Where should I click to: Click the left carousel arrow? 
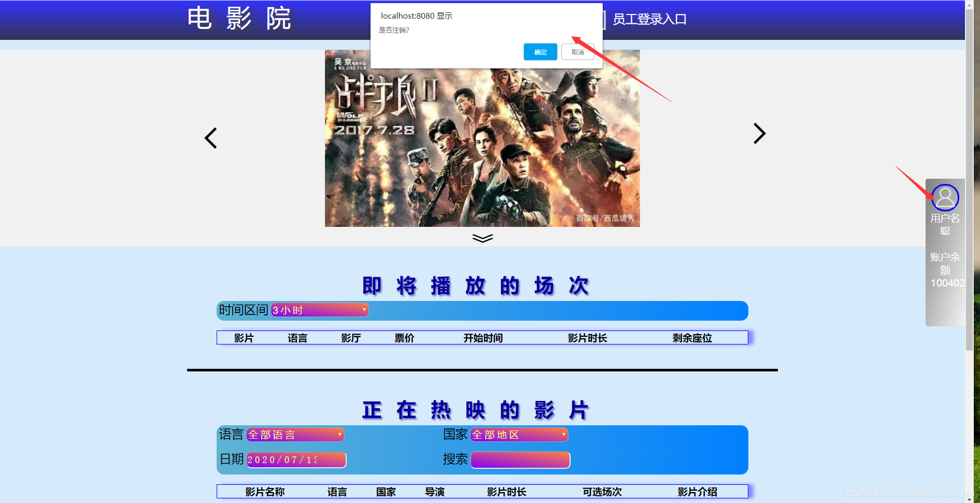(210, 138)
